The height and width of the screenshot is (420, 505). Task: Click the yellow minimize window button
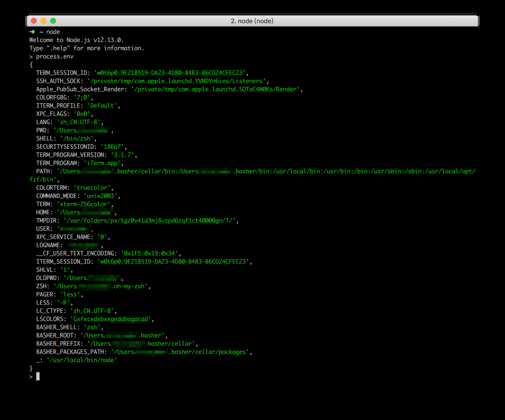click(43, 21)
